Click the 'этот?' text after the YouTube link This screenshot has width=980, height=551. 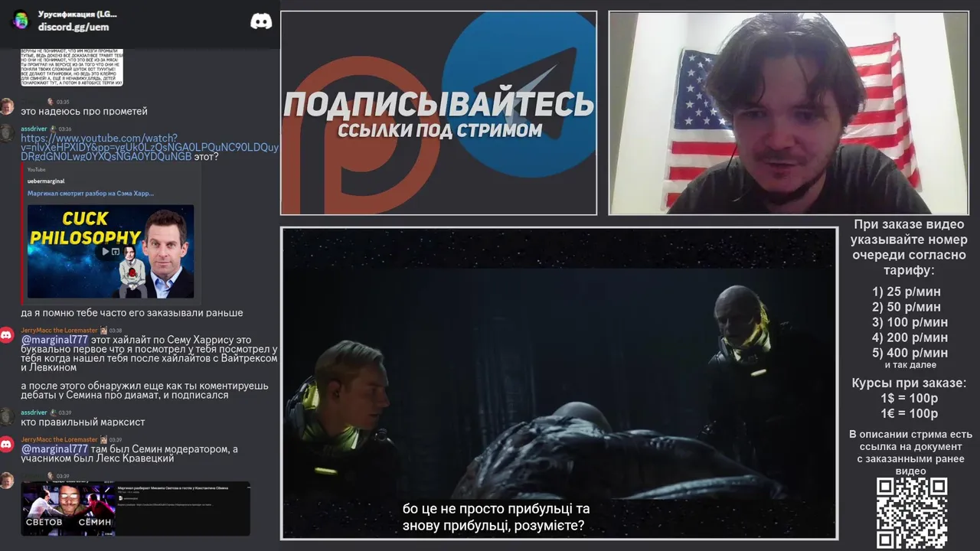coord(206,157)
